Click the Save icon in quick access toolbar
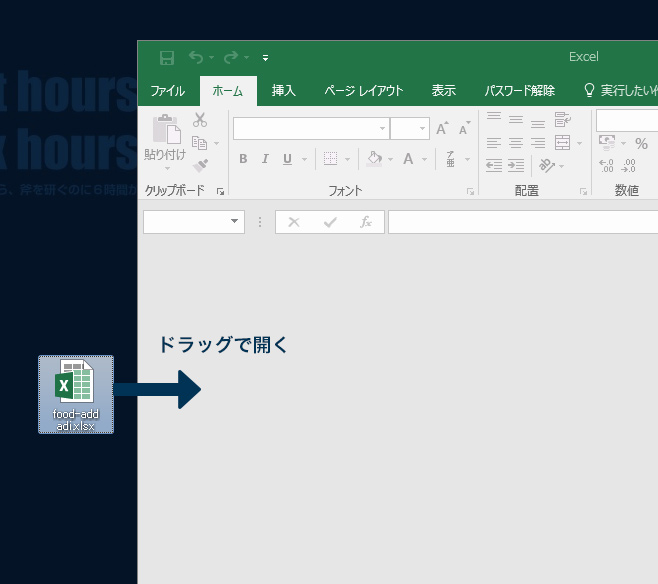The height and width of the screenshot is (584, 658). pyautogui.click(x=167, y=57)
